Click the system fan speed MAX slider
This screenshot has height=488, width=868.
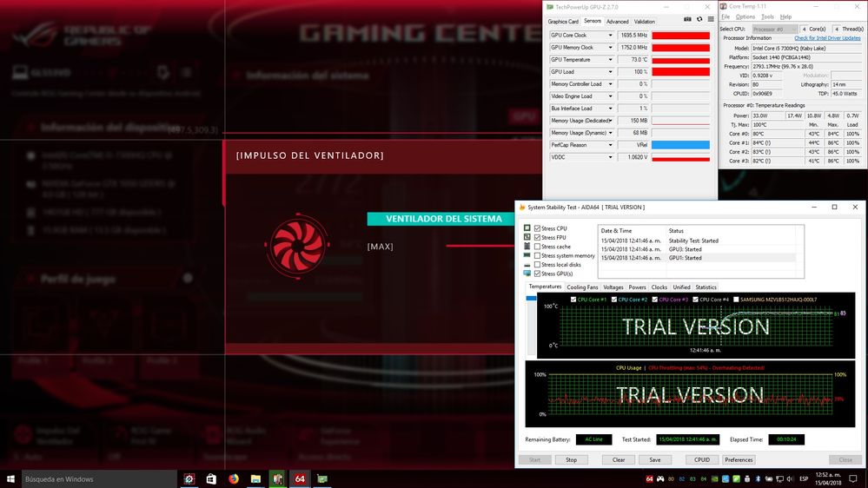click(x=480, y=247)
